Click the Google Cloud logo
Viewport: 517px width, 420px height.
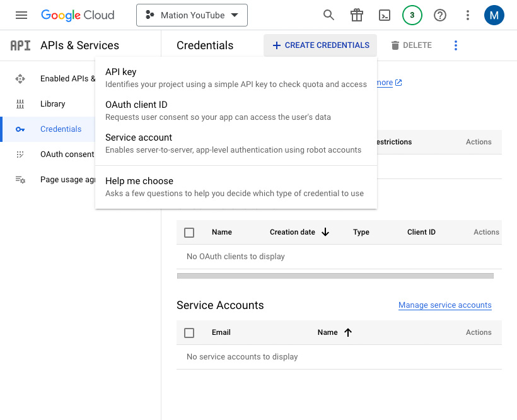78,15
